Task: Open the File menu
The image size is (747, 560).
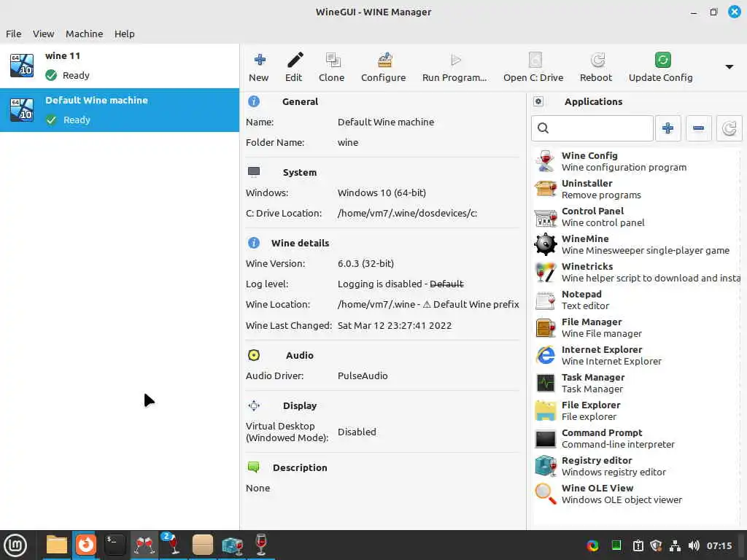Action: pyautogui.click(x=13, y=34)
